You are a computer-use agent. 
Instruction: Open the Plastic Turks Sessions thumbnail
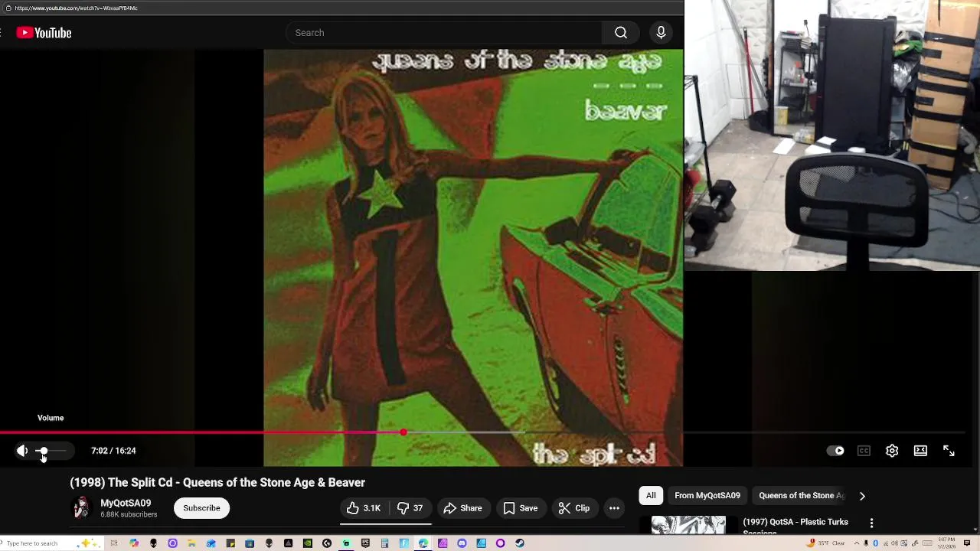point(688,525)
